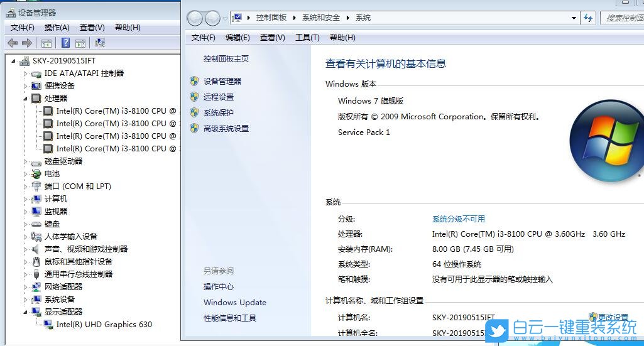Collapse root SKY-20190515IFT node
Image resolution: width=644 pixels, height=346 pixels.
pyautogui.click(x=14, y=61)
